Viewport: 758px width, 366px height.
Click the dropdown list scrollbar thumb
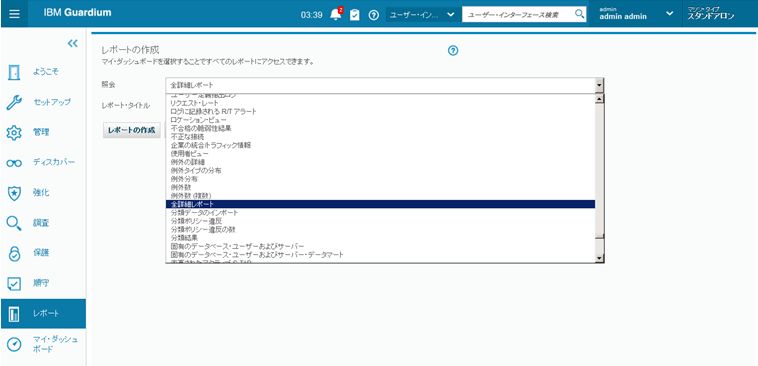point(600,171)
